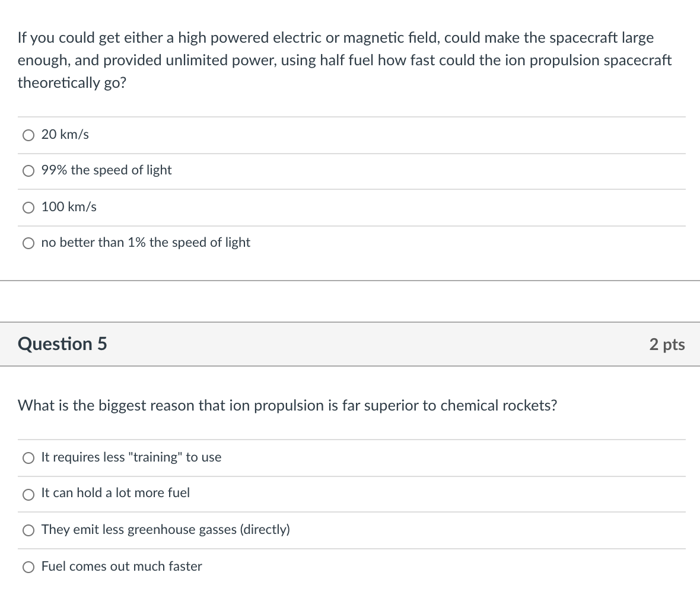Pick the 'Fuel comes out much faster' radio button
The image size is (700, 598).
pyautogui.click(x=28, y=568)
